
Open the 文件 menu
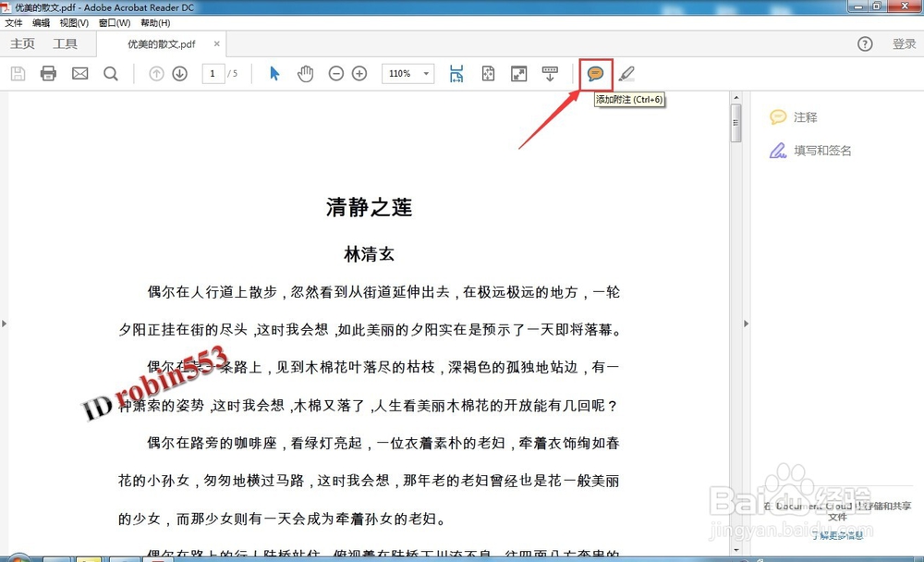tap(14, 23)
